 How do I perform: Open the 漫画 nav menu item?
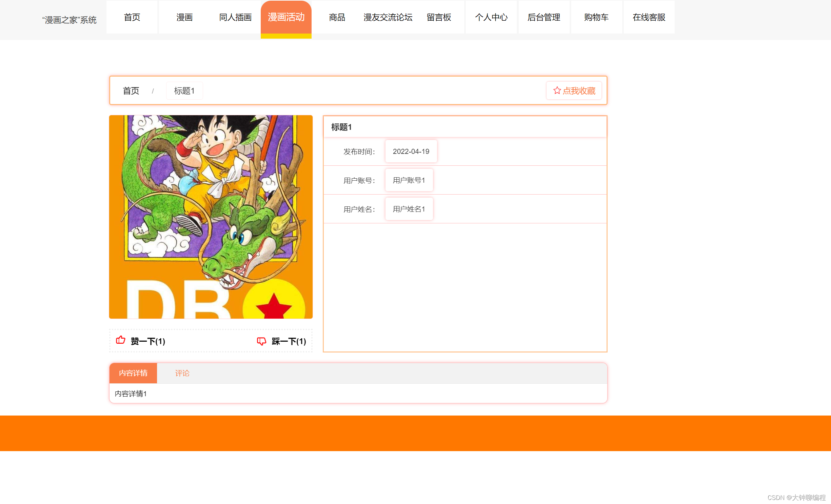pos(184,17)
